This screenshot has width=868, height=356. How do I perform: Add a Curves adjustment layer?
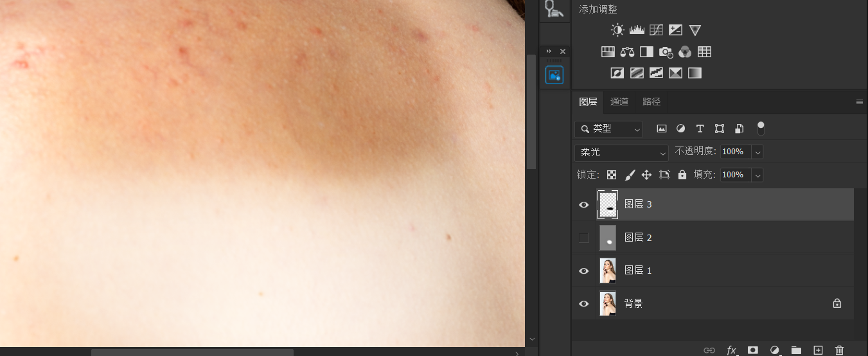[x=656, y=30]
